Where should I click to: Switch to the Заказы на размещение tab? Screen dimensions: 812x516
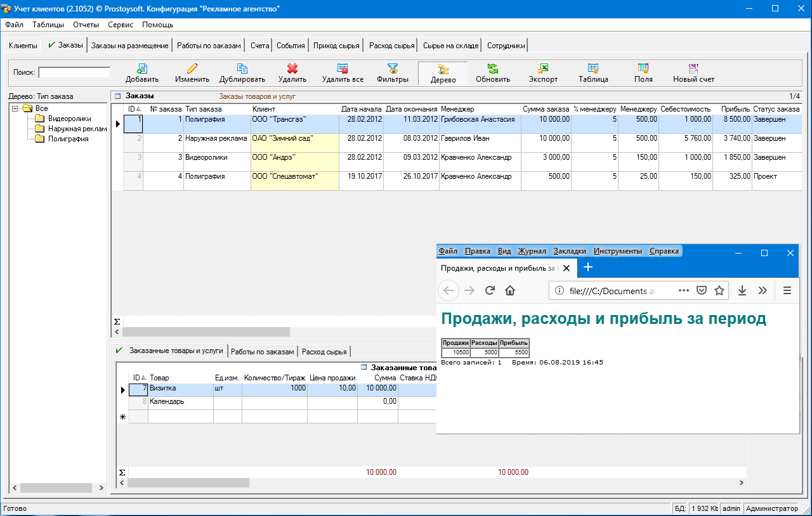click(130, 46)
